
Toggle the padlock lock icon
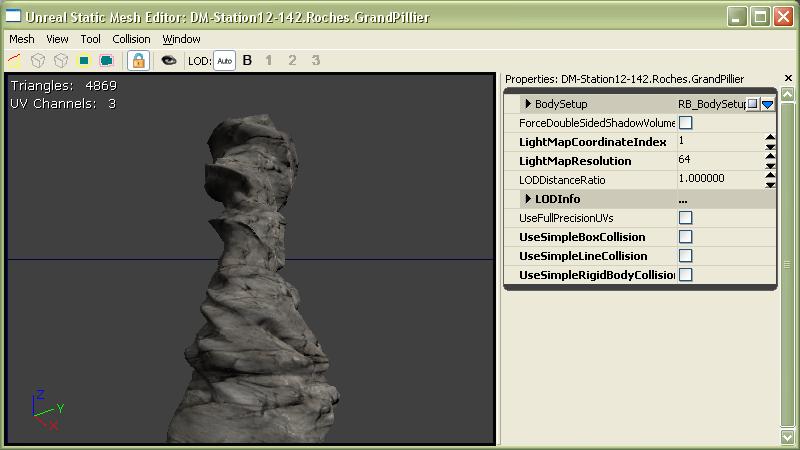pyautogui.click(x=138, y=61)
